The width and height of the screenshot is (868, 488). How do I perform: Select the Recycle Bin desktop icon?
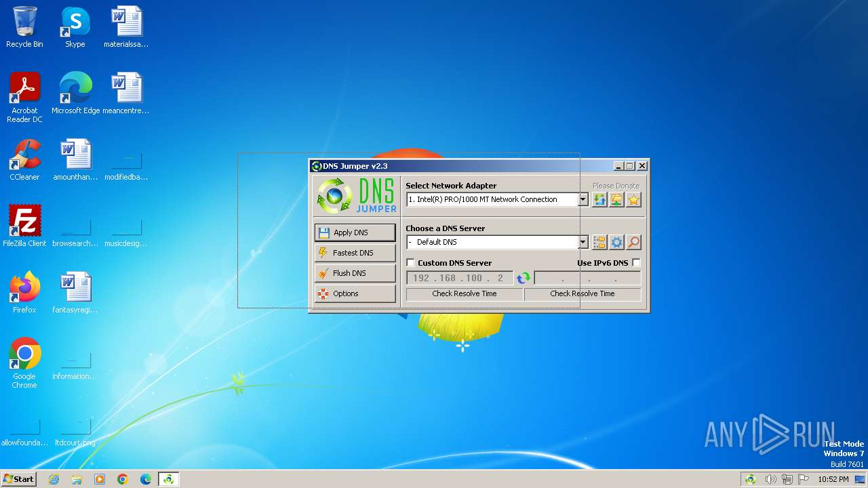click(24, 28)
